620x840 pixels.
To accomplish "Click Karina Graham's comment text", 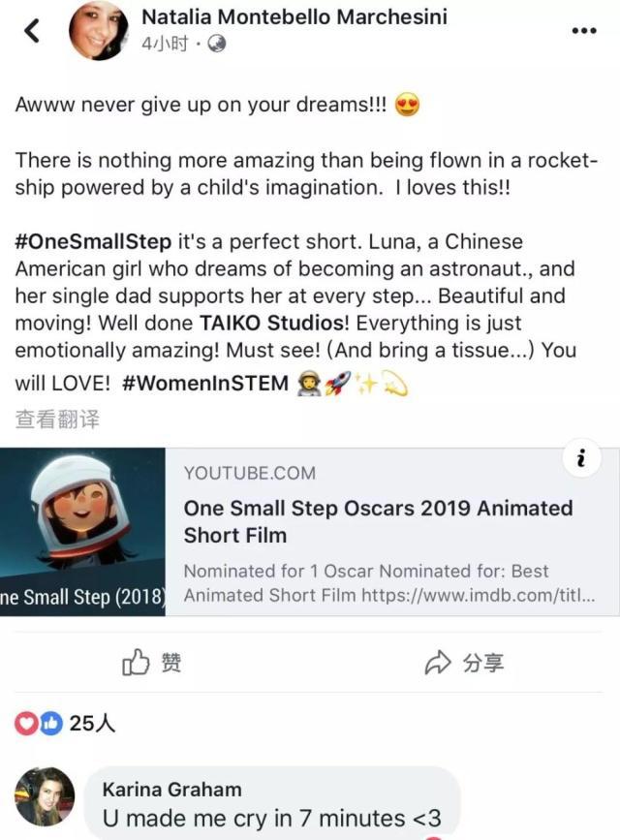I will coord(271,819).
